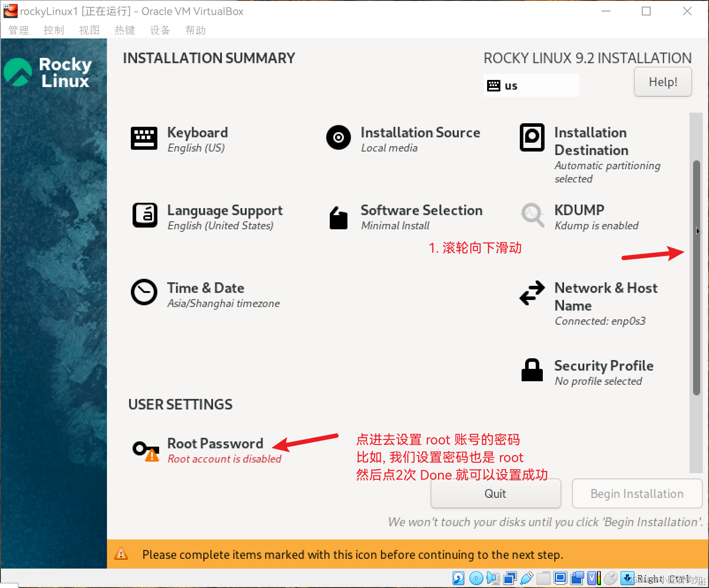Click the 'us' keyboard layout indicator
Screen dimensions: 709x588
(531, 85)
